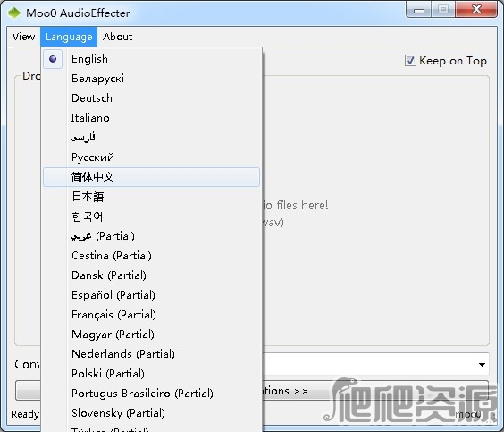Screen dimensions: 504x432
Task: Select Polski (Partial) language
Action: tap(151, 374)
